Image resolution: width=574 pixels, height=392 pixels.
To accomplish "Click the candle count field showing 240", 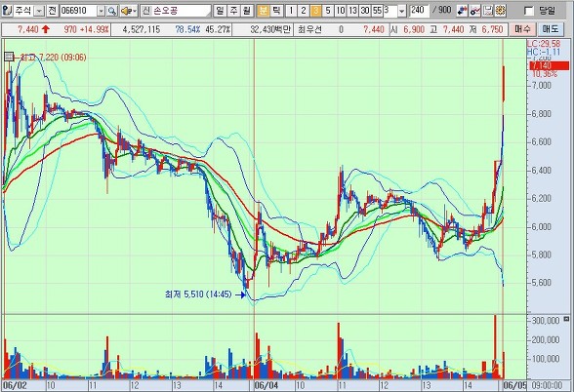I will 419,11.
